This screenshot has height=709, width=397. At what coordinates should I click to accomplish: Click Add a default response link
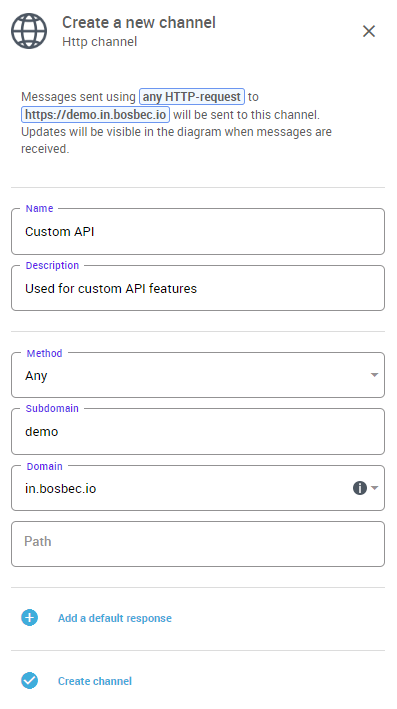(114, 618)
